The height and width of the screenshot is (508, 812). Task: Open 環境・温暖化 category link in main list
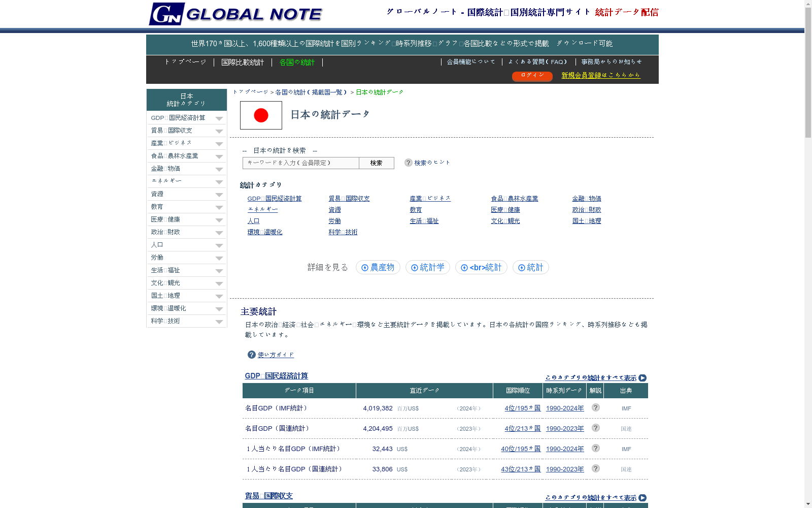click(x=265, y=232)
